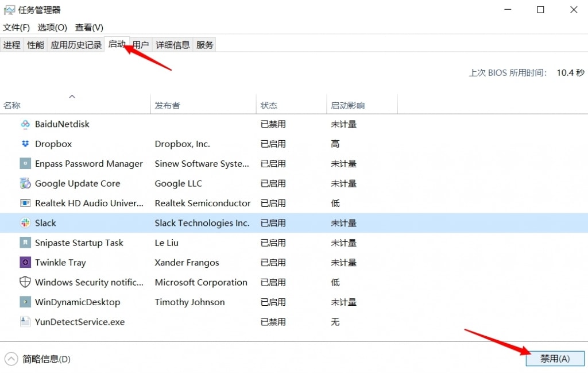The image size is (588, 373).
Task: Select the Twinkle Tray entry
Action: (60, 262)
